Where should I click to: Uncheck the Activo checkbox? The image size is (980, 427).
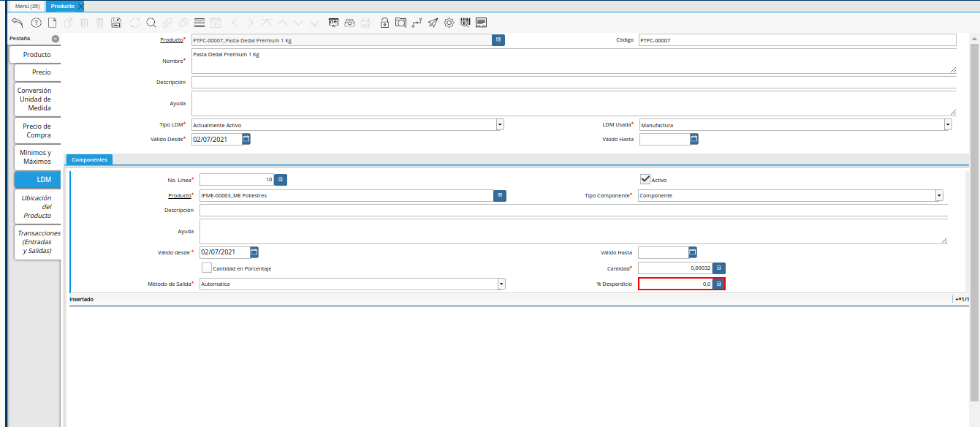pos(645,179)
